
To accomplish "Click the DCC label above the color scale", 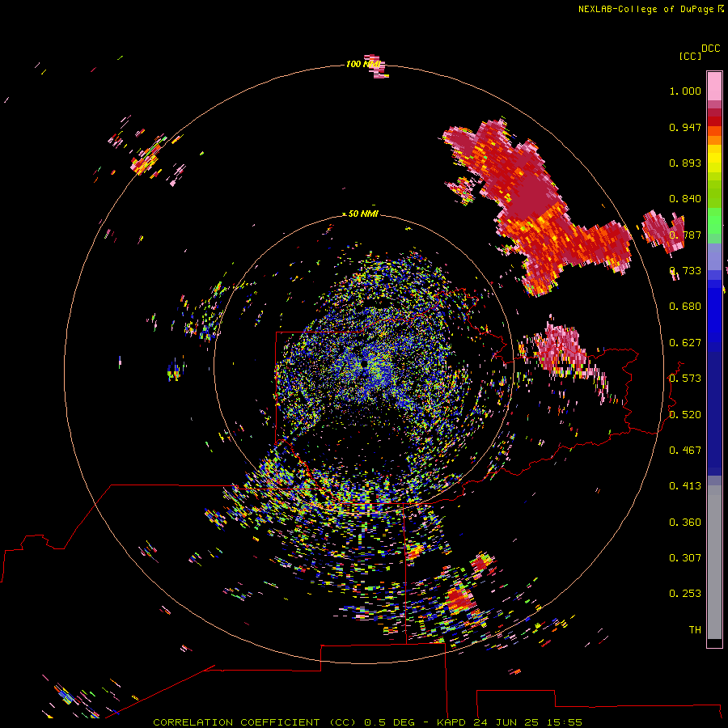I will tap(710, 49).
